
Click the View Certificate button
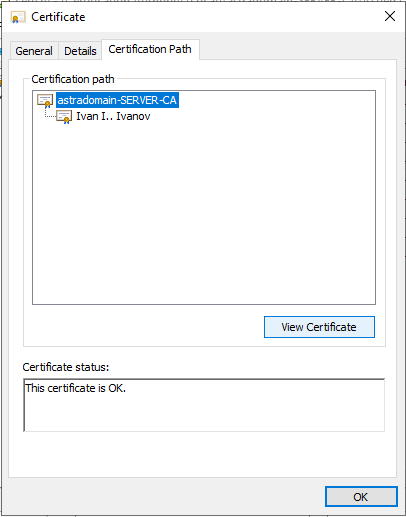[319, 327]
